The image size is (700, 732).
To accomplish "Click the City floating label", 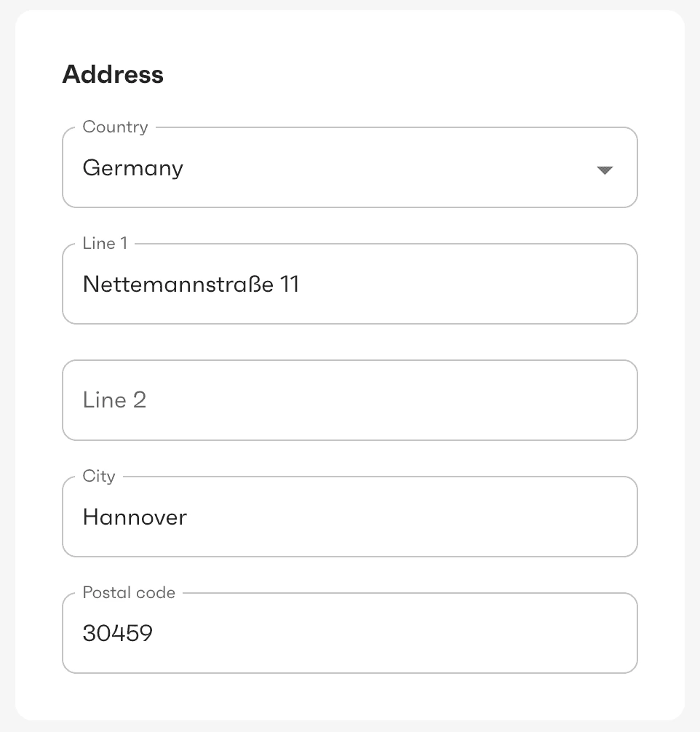I will click(x=99, y=476).
